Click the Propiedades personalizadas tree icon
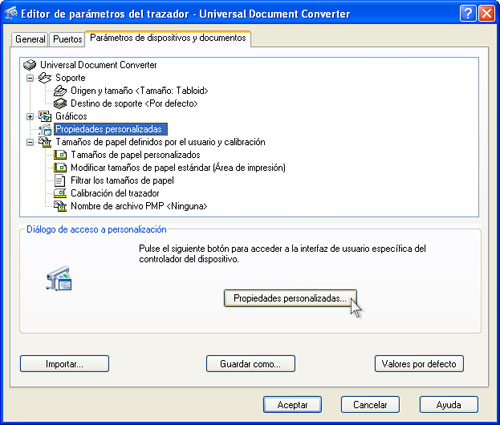 pyautogui.click(x=45, y=129)
